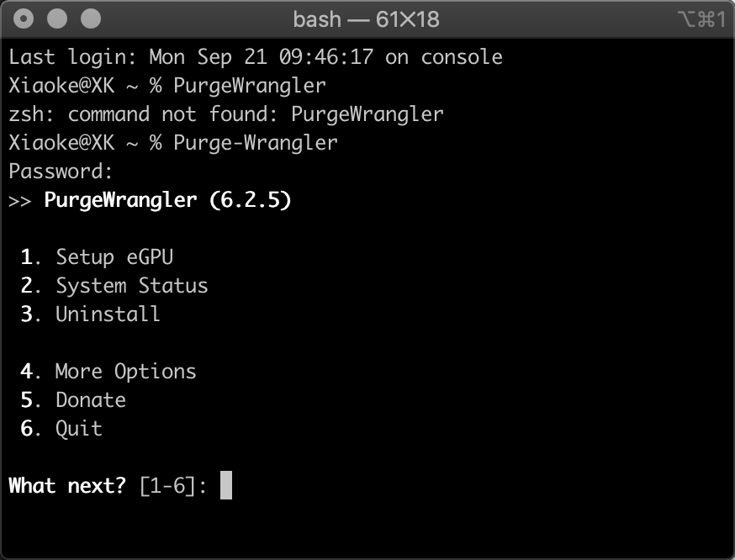
Task: Click the ⌥⌘1 window shortcut indicator
Action: (701, 18)
